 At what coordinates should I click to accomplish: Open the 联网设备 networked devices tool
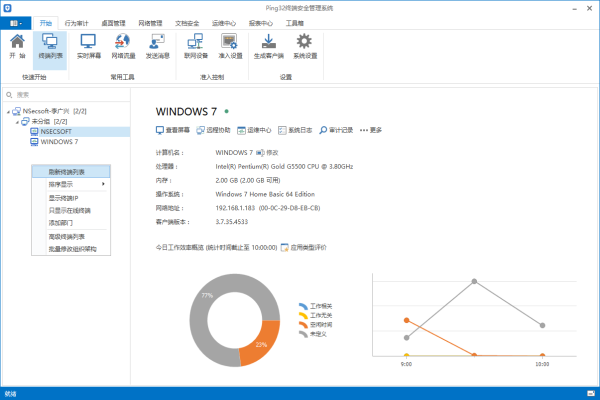[196, 47]
